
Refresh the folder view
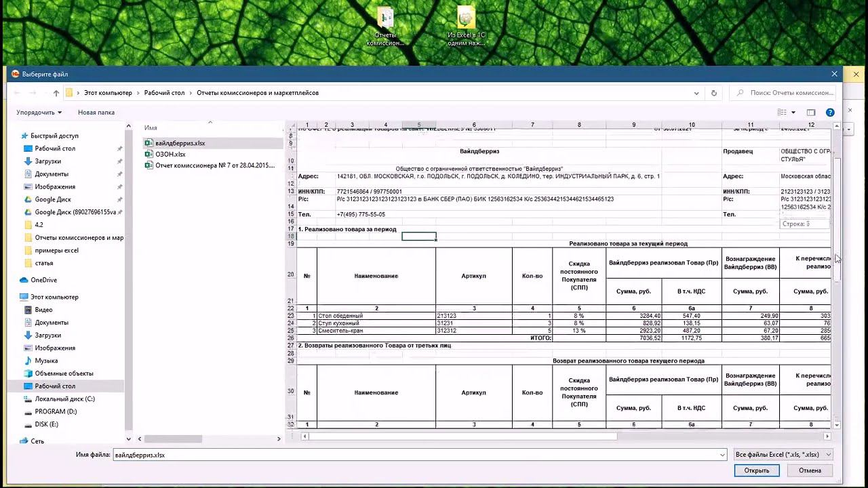tap(713, 93)
